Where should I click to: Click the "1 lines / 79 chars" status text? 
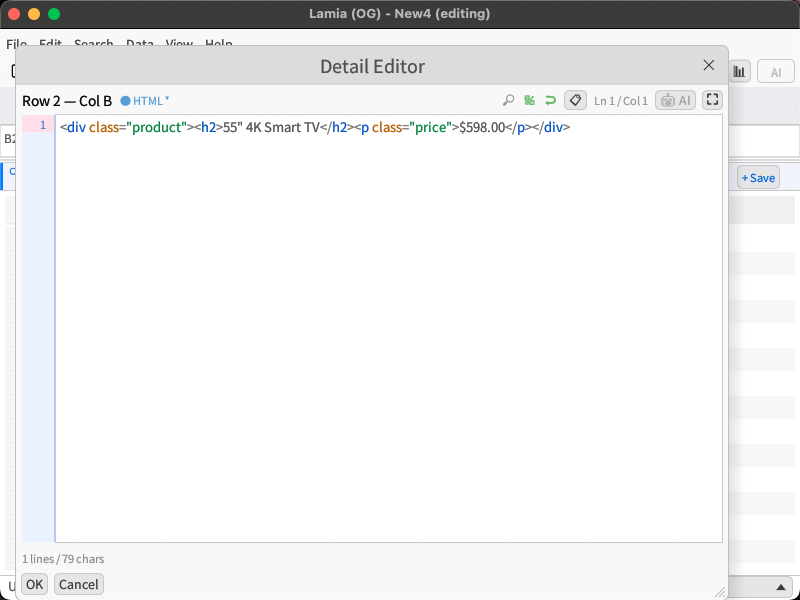[63, 559]
